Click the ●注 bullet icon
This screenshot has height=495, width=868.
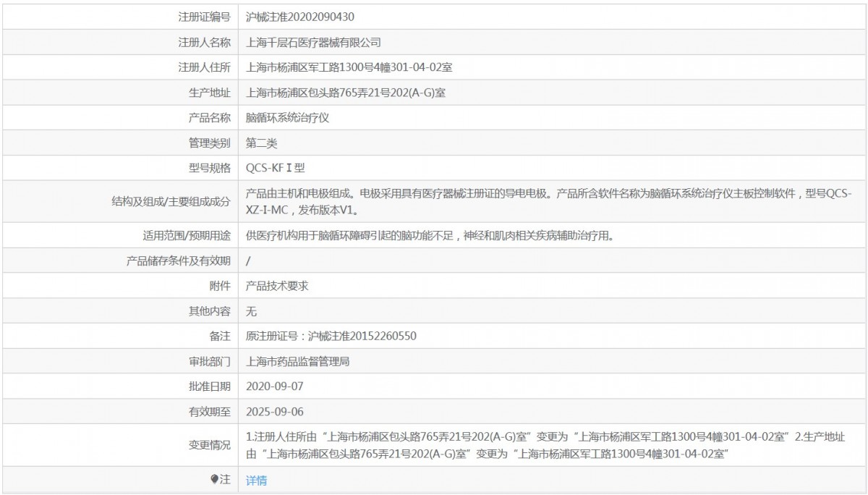point(214,480)
